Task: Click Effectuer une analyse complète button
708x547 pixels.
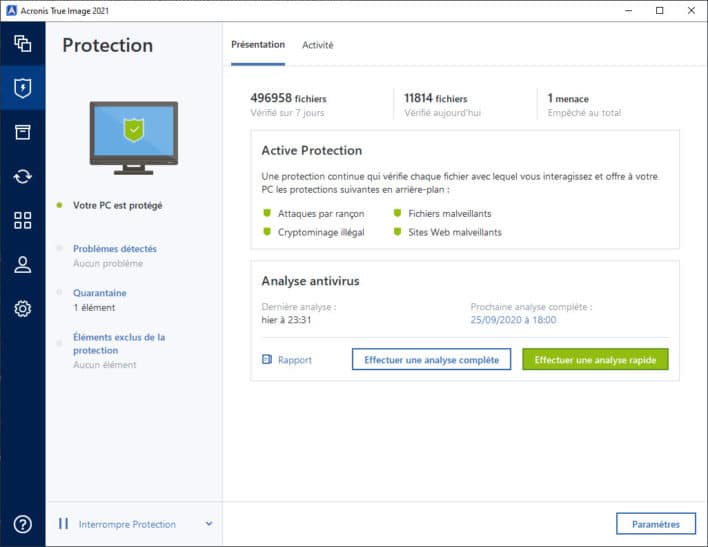Action: tap(431, 360)
